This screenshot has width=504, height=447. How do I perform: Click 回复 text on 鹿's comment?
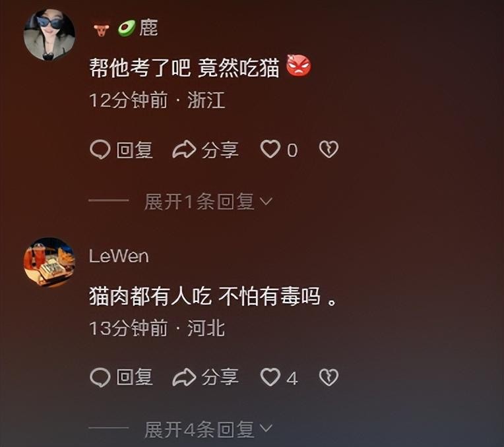(135, 150)
